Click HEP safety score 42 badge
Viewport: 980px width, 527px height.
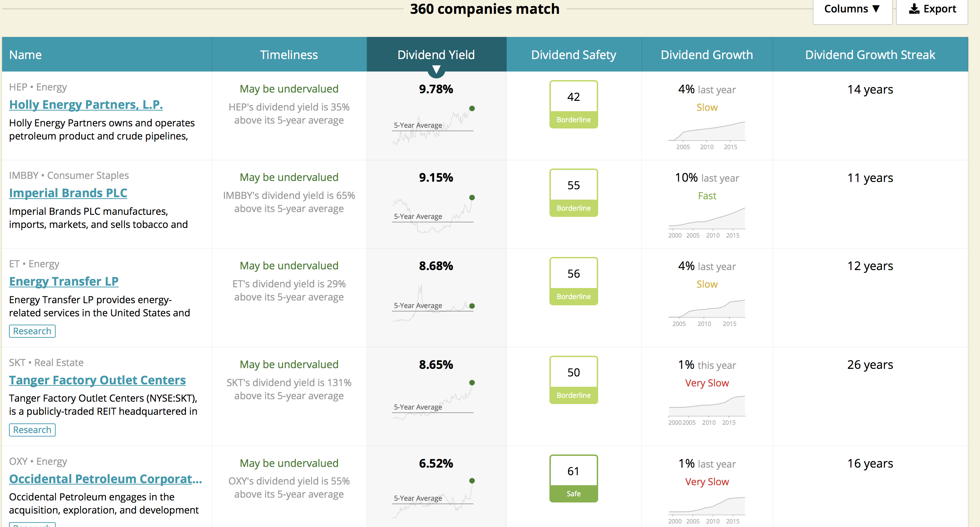click(x=573, y=104)
